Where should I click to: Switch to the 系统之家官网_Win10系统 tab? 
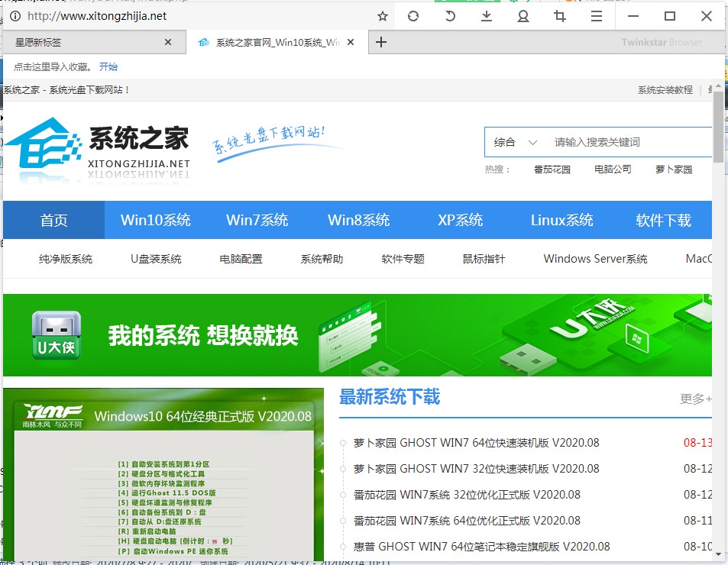tap(277, 43)
